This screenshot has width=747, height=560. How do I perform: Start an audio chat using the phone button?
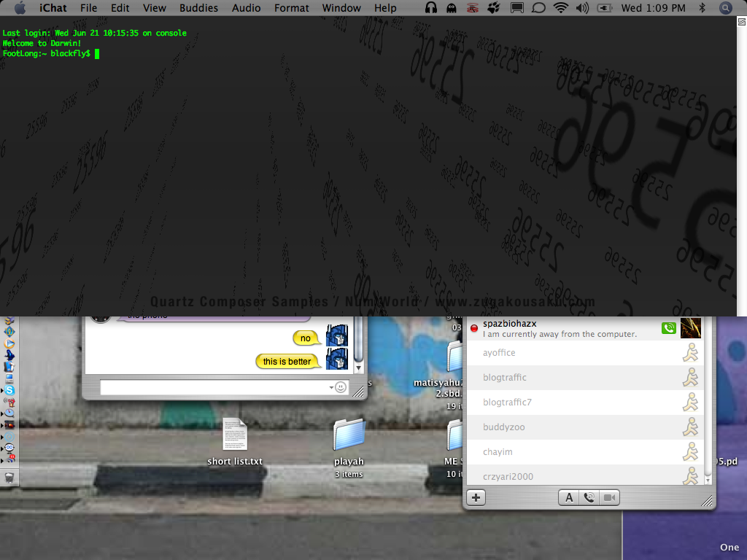(589, 498)
